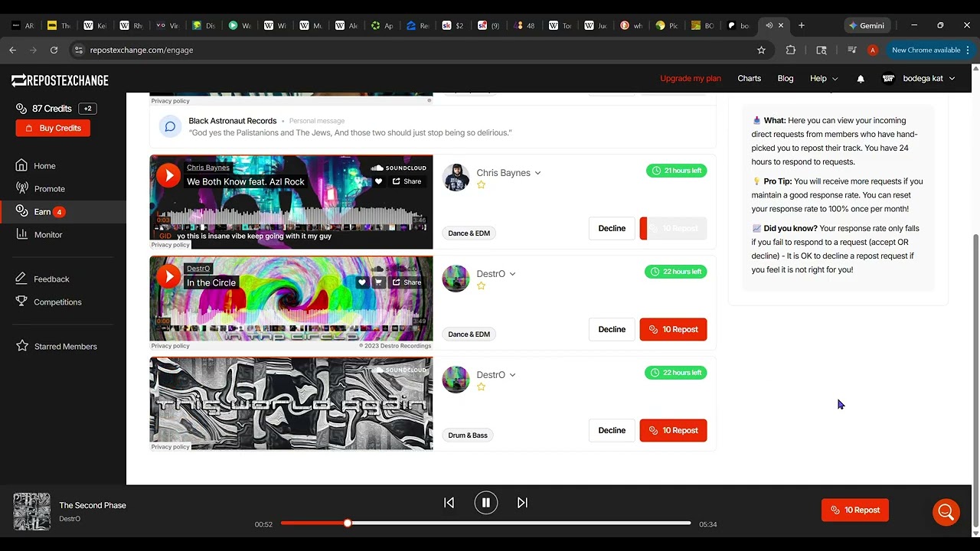Screen dimensions: 980x551
Task: Click the +2 credits badge
Action: coord(87,109)
